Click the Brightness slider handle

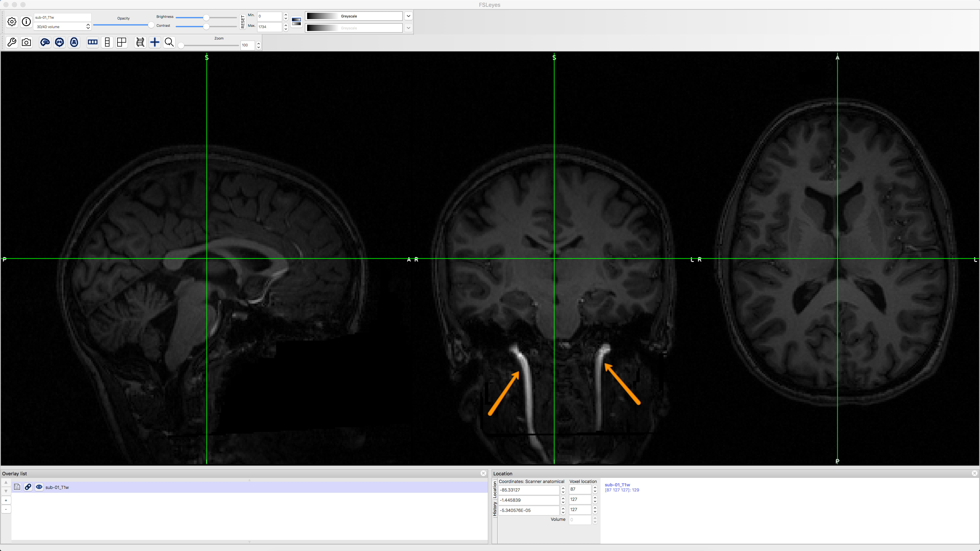point(206,17)
